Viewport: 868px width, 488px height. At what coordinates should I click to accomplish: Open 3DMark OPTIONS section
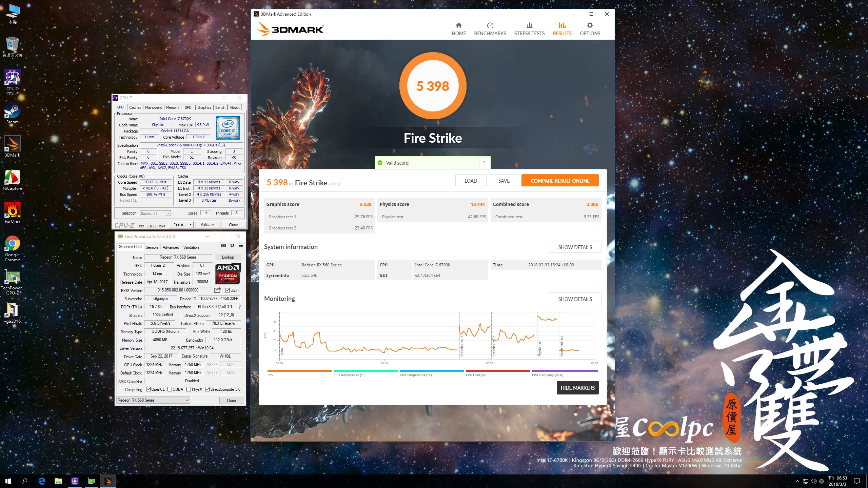(x=590, y=29)
